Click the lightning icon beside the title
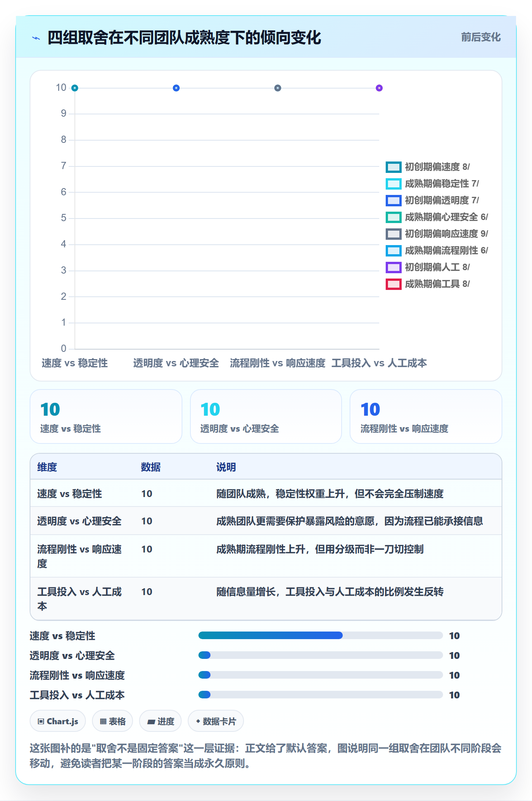The height and width of the screenshot is (801, 532). pyautogui.click(x=36, y=38)
